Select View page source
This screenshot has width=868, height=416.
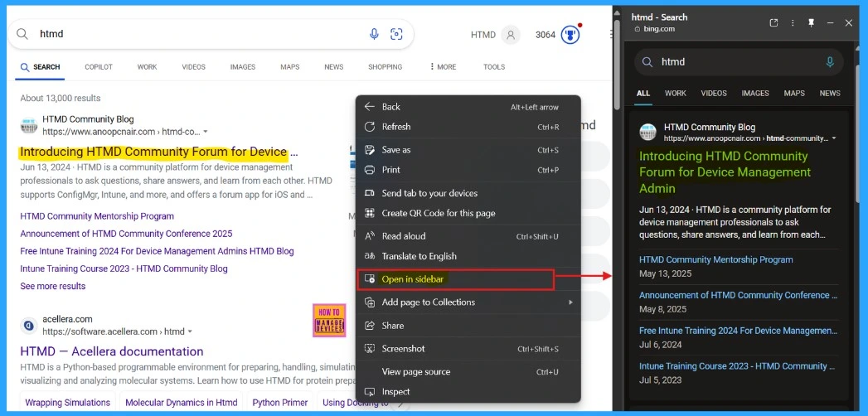click(x=468, y=372)
